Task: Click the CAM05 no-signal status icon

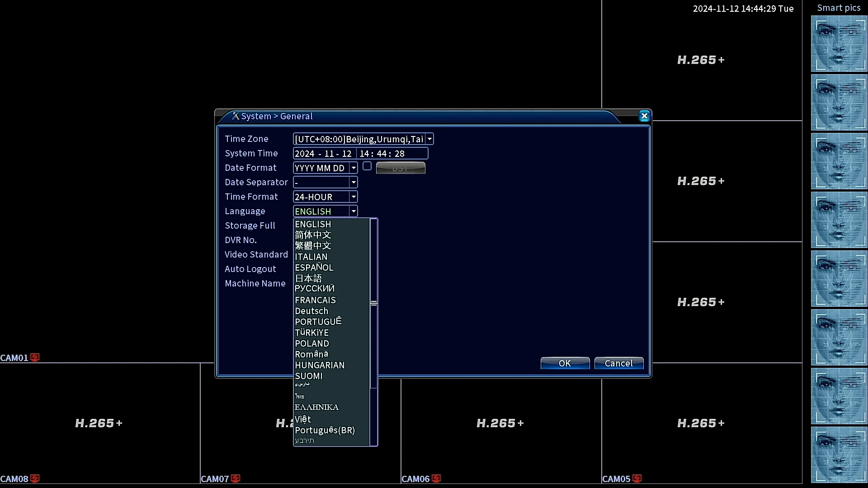Action: click(637, 479)
